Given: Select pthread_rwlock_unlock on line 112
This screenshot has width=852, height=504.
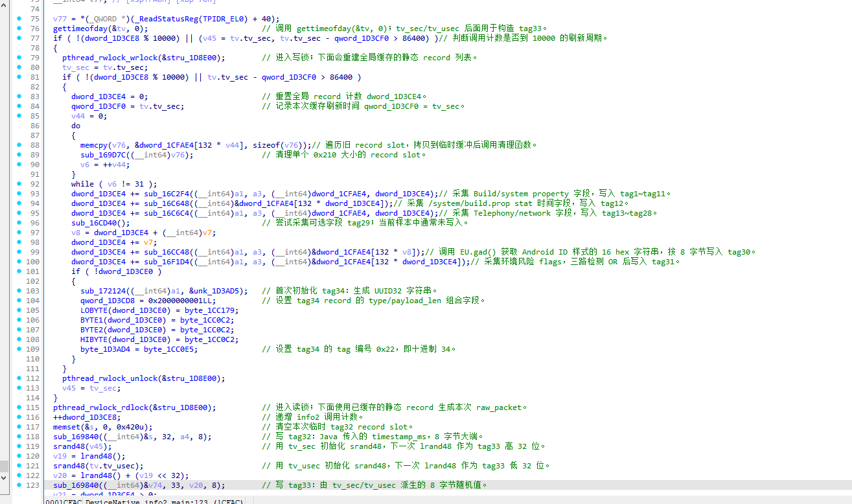Looking at the screenshot, I should 109,378.
